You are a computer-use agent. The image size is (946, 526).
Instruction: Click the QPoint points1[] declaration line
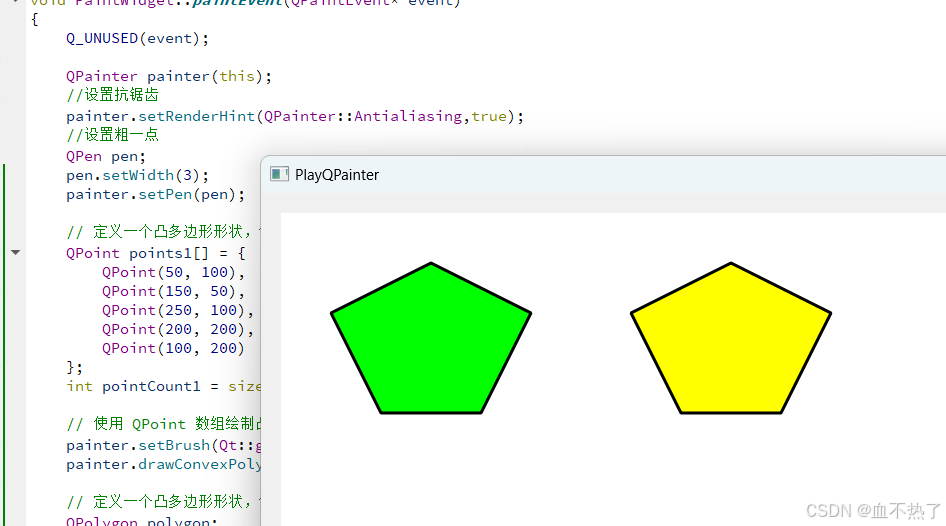pyautogui.click(x=156, y=253)
